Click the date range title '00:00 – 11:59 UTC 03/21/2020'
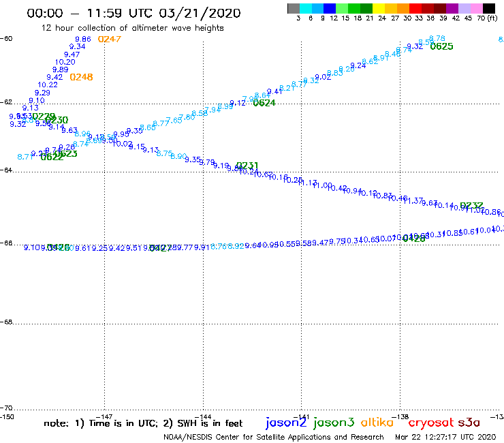Image resolution: width=504 pixels, height=443 pixels. click(x=133, y=13)
